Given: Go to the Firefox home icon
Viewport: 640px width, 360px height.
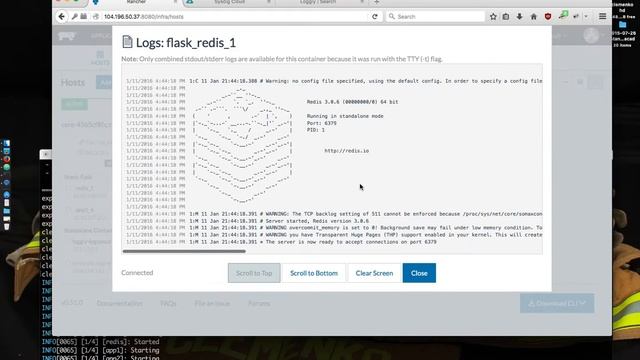Looking at the screenshot, I should tap(533, 16).
